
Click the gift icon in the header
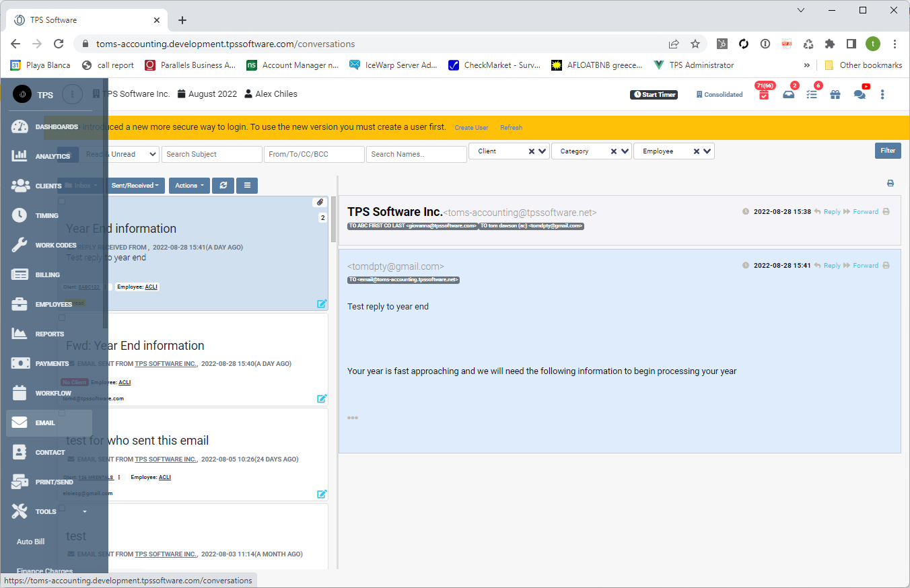[835, 94]
